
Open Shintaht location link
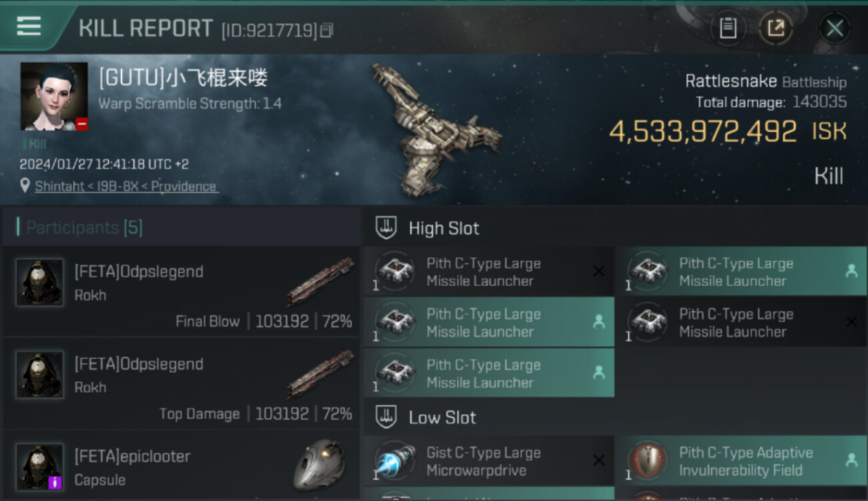126,186
